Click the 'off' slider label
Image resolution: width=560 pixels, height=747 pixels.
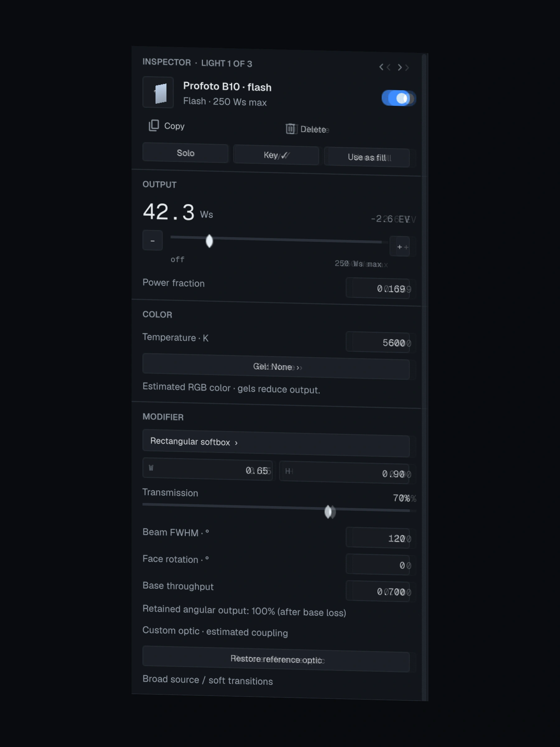click(x=177, y=259)
